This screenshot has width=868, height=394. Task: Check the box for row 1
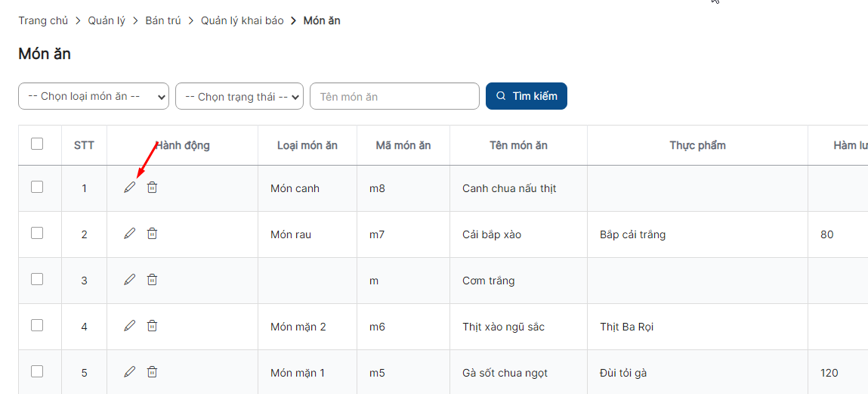[x=37, y=187]
